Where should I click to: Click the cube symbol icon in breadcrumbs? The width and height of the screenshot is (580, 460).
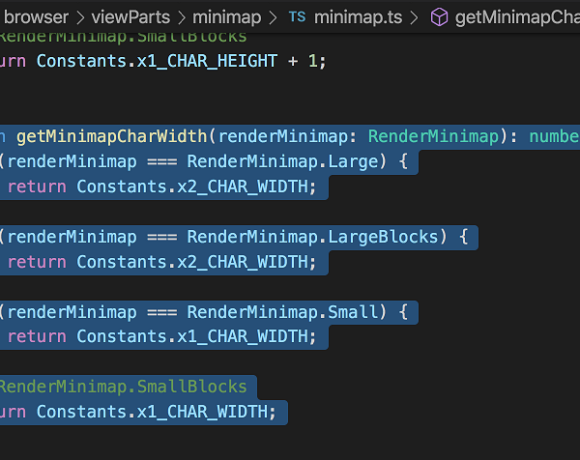(x=439, y=17)
